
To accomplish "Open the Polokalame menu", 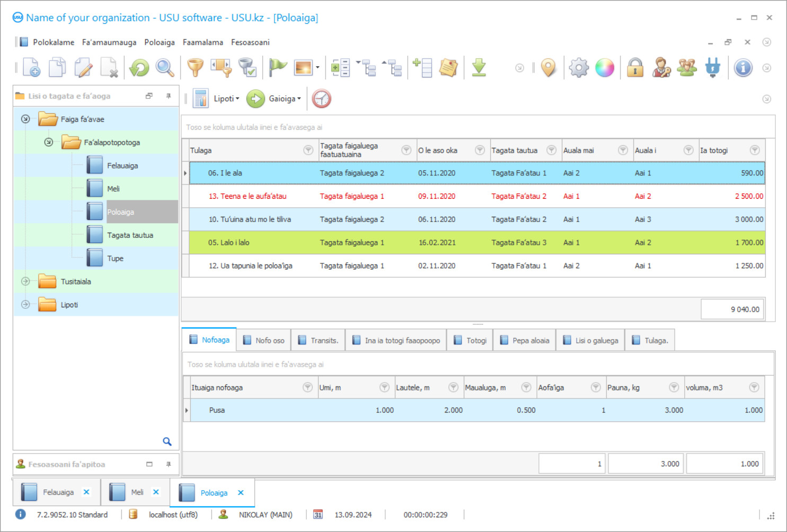I will click(54, 42).
